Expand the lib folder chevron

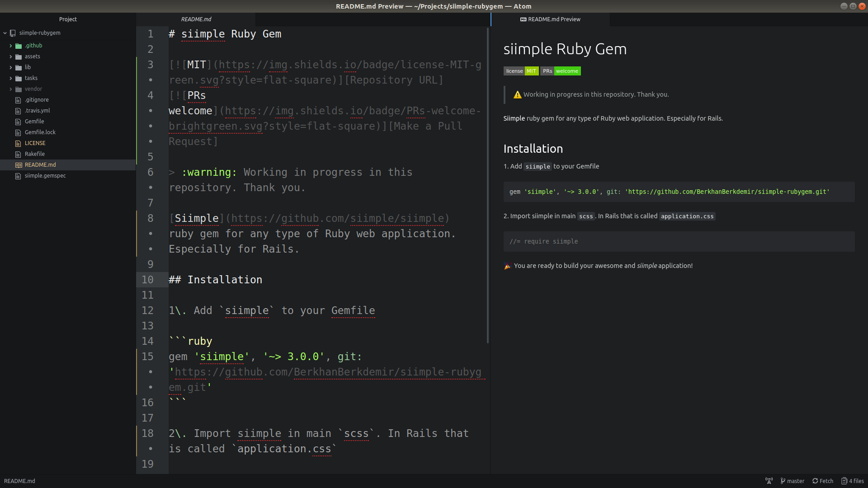point(11,67)
